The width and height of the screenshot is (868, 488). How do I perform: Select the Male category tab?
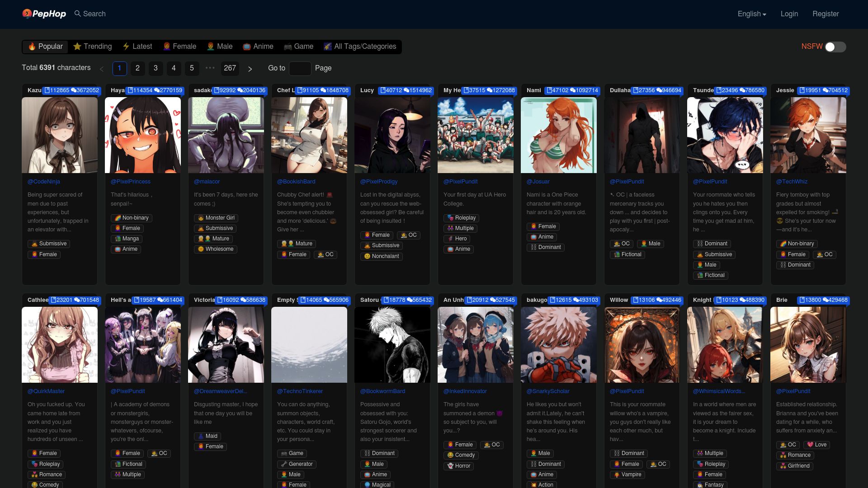pos(220,47)
